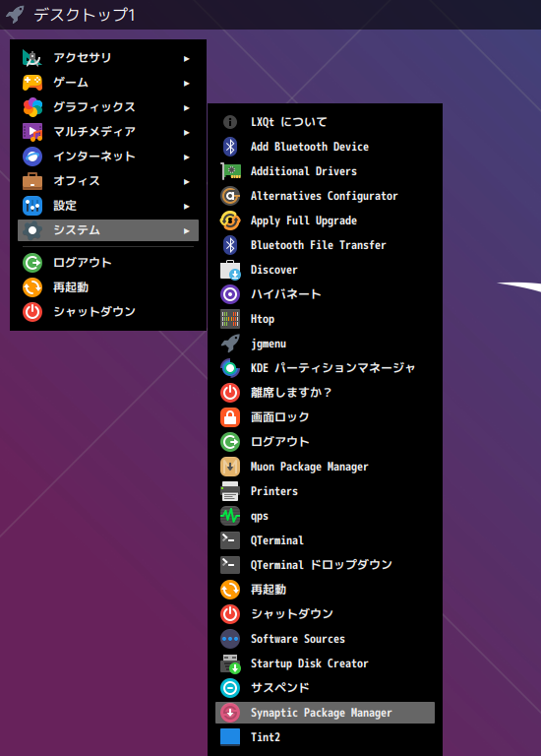Click Software Sources dots icon
Image resolution: width=541 pixels, height=756 pixels.
pos(230,639)
